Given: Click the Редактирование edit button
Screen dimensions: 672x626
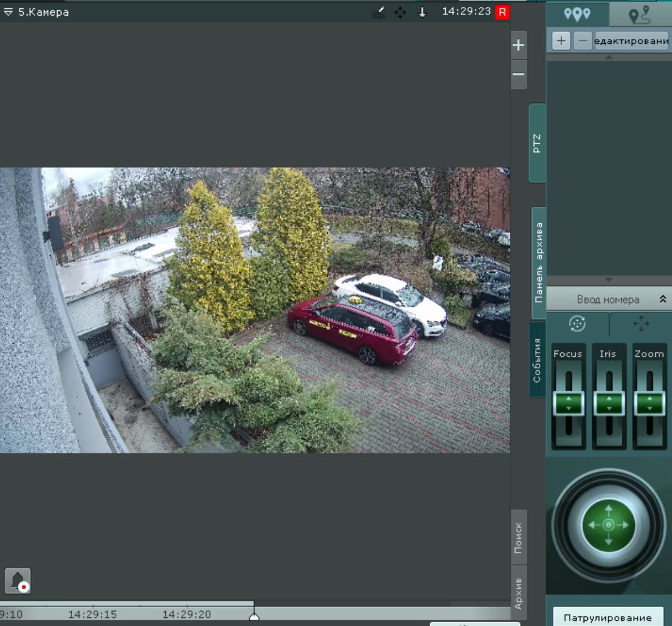Looking at the screenshot, I should tap(631, 41).
